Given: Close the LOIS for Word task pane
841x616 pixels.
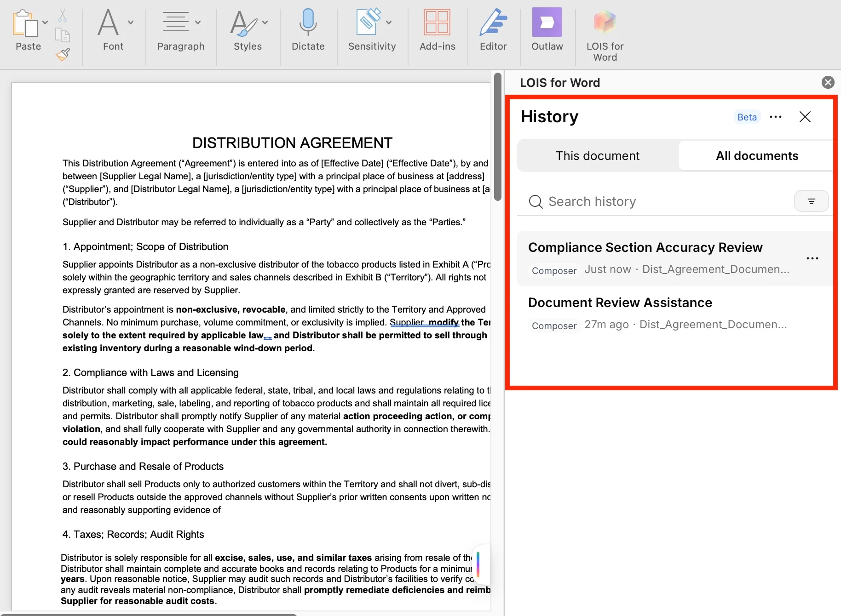Looking at the screenshot, I should click(828, 82).
